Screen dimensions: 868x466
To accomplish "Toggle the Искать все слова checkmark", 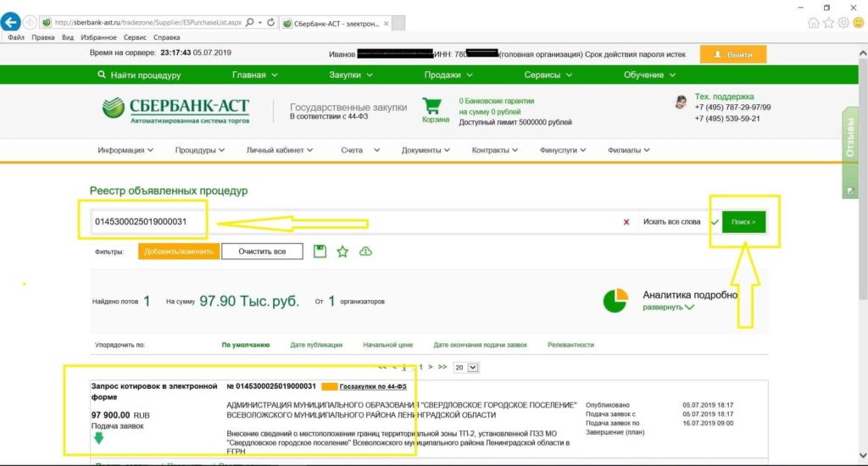I will point(714,222).
